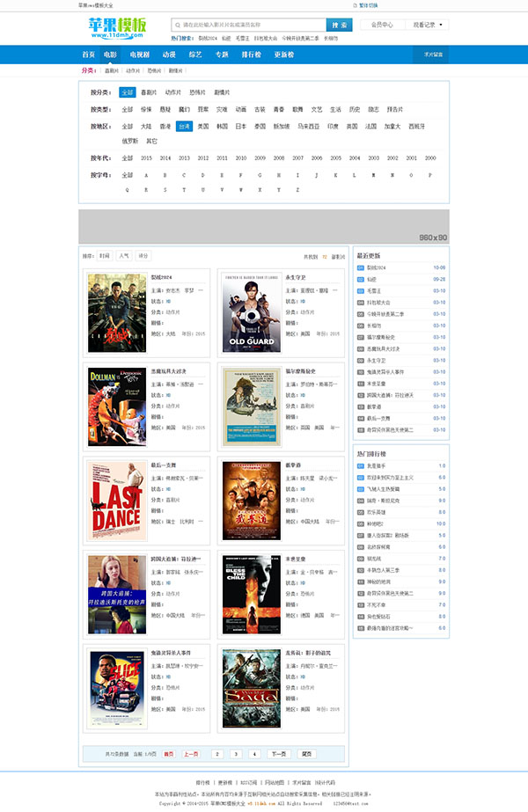The width and height of the screenshot is (528, 812).
Task: Go to 下一页 in pagination
Action: [278, 754]
